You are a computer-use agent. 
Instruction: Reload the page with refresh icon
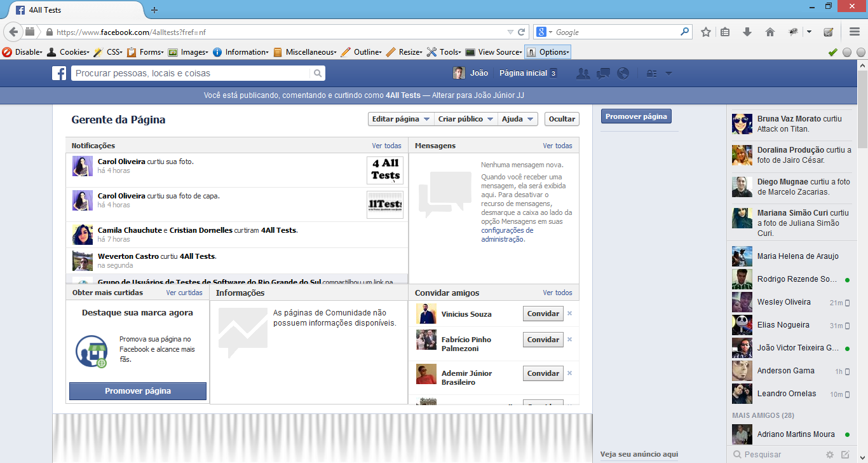[x=522, y=32]
